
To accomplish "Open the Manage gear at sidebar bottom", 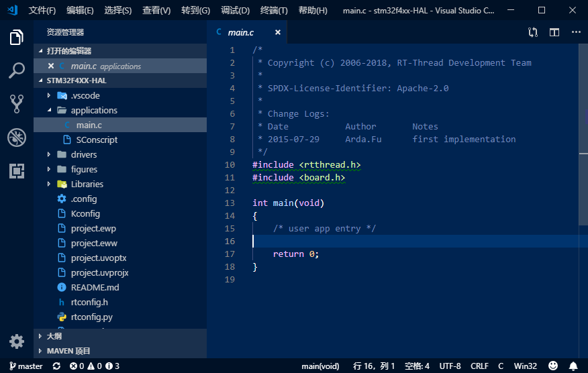I will [x=17, y=341].
